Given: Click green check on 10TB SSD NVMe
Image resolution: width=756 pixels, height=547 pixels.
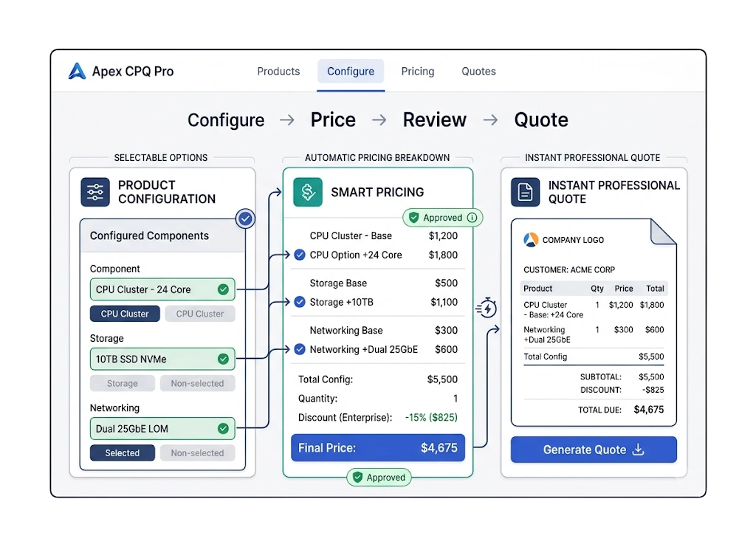Looking at the screenshot, I should (x=223, y=359).
